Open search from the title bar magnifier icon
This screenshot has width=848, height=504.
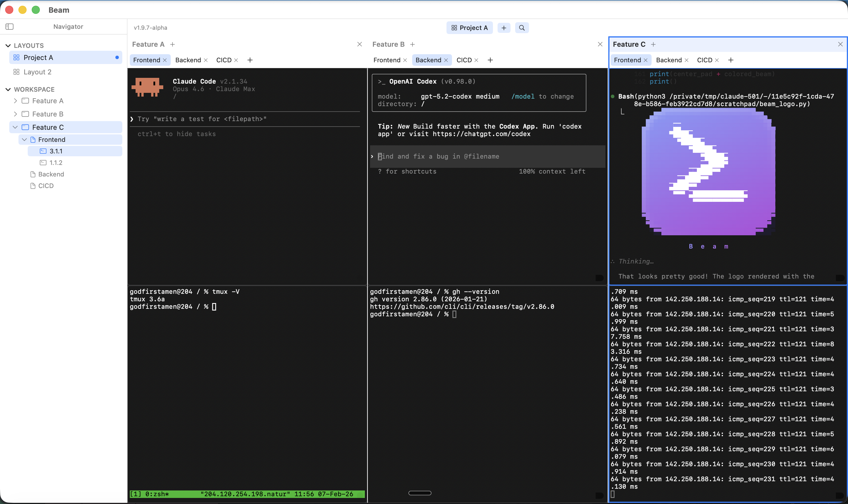click(x=522, y=27)
